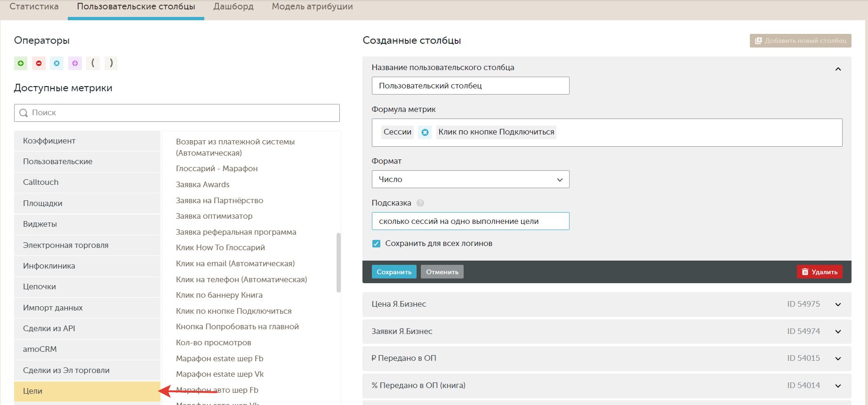Select the Пользовательские metric category
Viewport: 868px width, 405px height.
(87, 162)
